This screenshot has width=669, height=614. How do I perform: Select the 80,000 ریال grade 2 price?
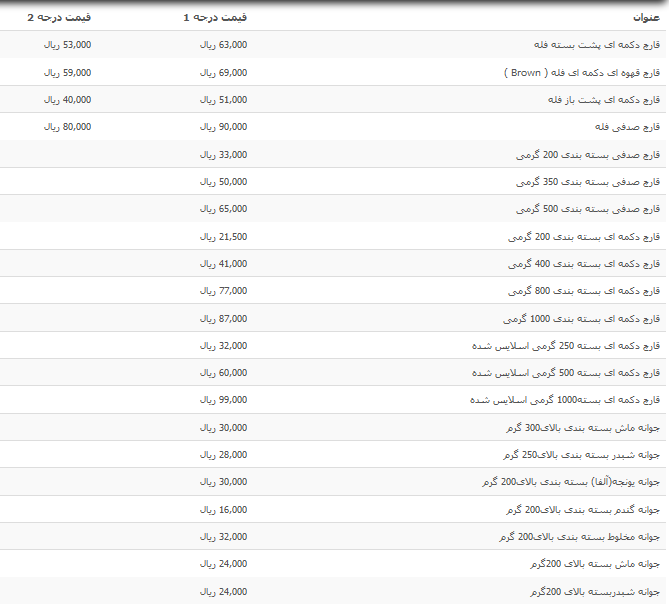coord(67,127)
